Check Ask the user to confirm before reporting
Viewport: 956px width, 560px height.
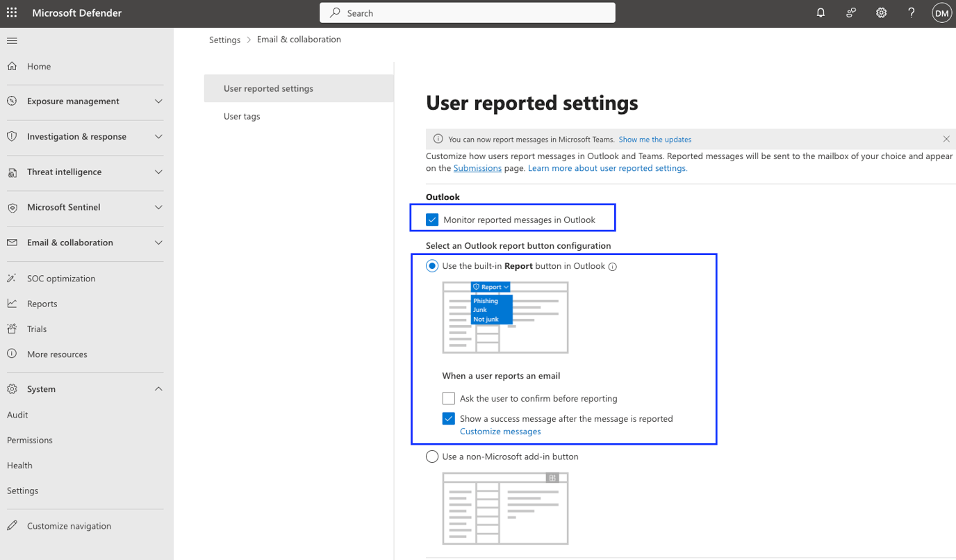448,398
